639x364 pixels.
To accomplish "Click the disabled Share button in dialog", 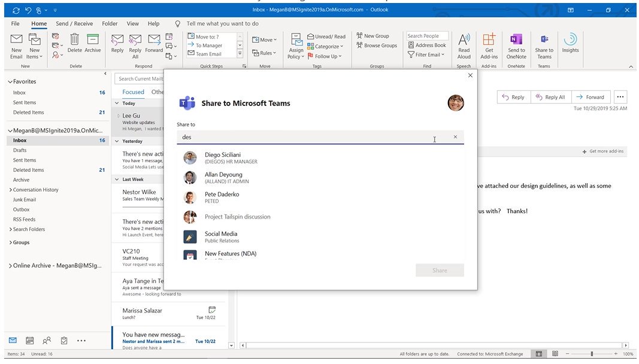I will click(x=440, y=270).
